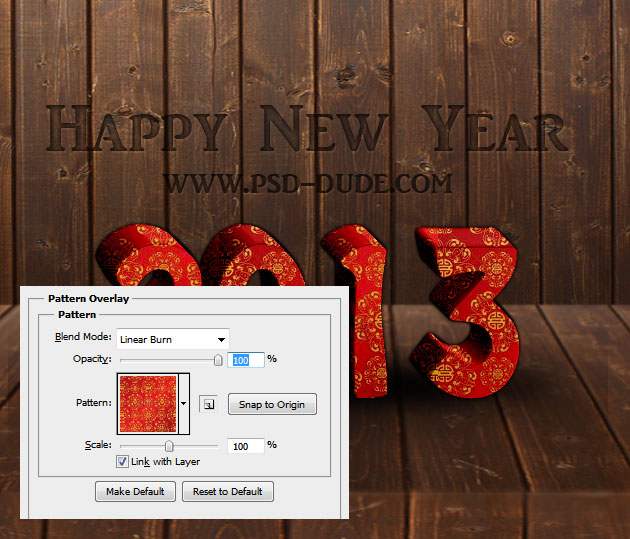Focus the Scale percentage input field
This screenshot has width=630, height=539.
pos(246,446)
